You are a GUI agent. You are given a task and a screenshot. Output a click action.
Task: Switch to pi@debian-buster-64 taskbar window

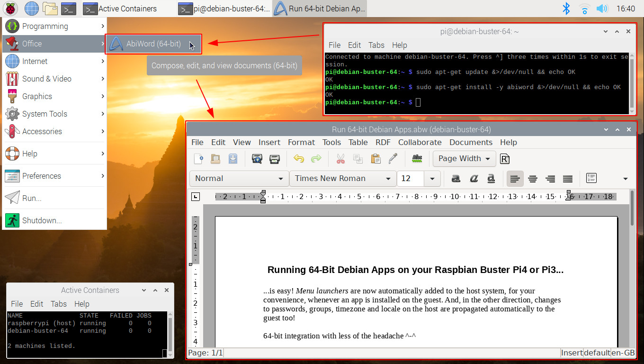click(x=224, y=8)
